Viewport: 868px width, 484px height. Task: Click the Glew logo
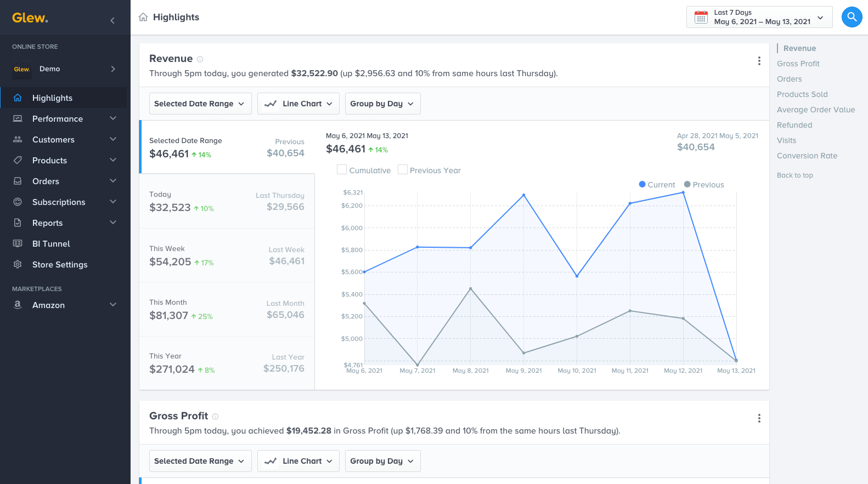30,18
